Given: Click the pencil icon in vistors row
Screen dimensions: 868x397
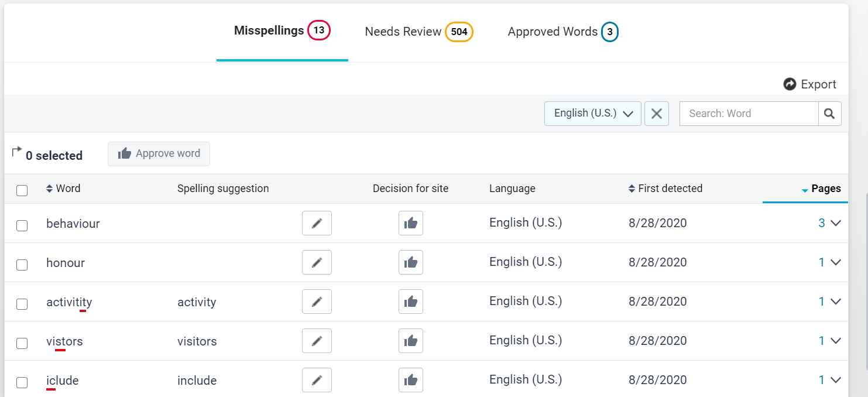Looking at the screenshot, I should (x=317, y=341).
